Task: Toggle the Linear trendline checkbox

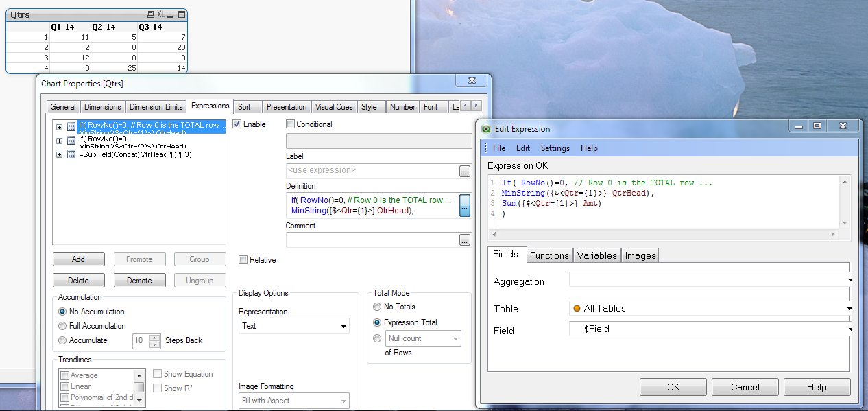Action: [65, 386]
